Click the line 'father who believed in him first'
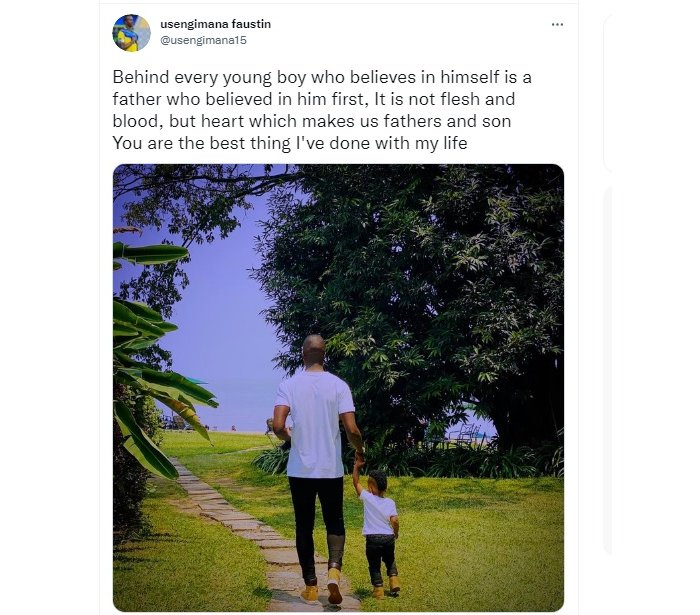 pyautogui.click(x=313, y=99)
